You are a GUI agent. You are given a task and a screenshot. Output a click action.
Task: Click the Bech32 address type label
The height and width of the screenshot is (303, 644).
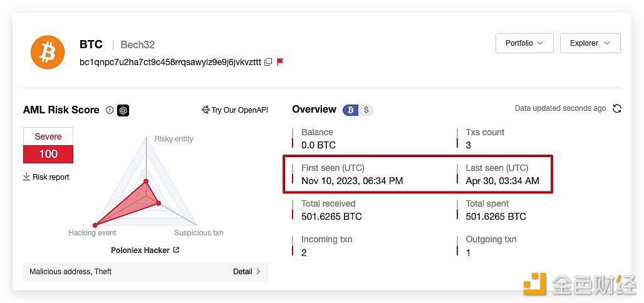pyautogui.click(x=138, y=44)
